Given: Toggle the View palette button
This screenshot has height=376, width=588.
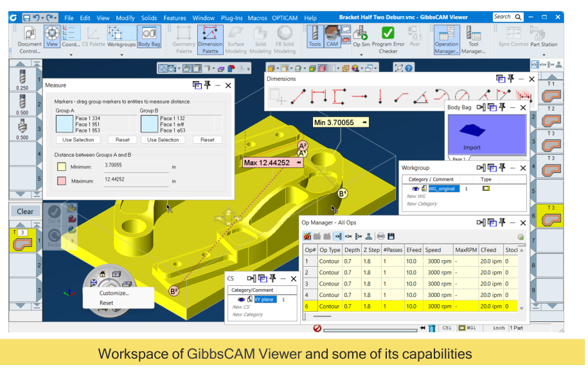Looking at the screenshot, I should pos(52,37).
